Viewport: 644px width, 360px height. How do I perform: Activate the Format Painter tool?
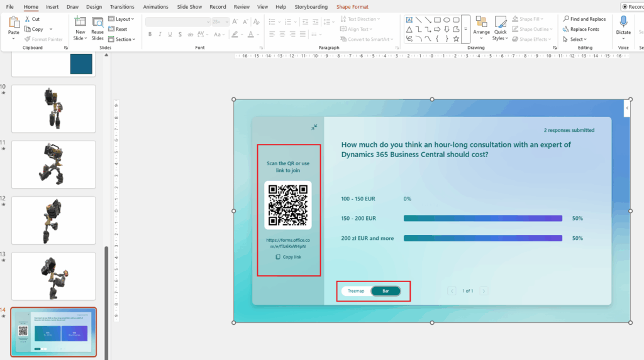tap(43, 40)
